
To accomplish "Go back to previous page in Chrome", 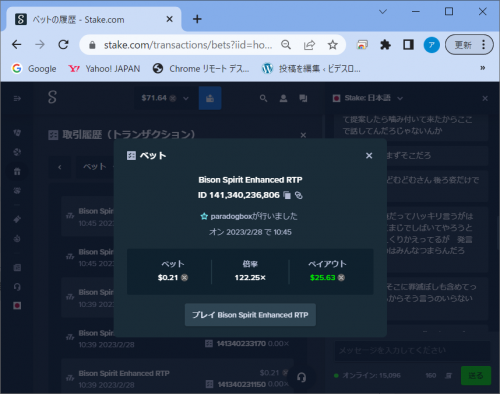I will pyautogui.click(x=17, y=45).
